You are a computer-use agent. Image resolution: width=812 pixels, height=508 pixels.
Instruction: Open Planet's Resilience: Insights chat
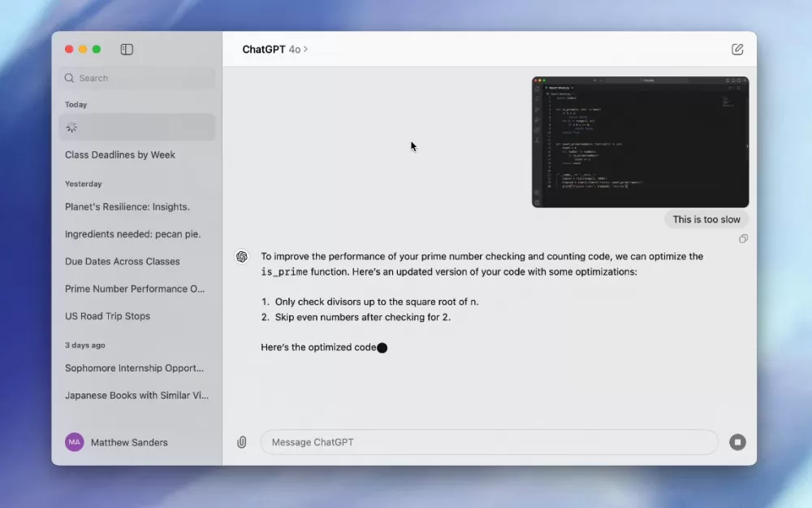127,206
